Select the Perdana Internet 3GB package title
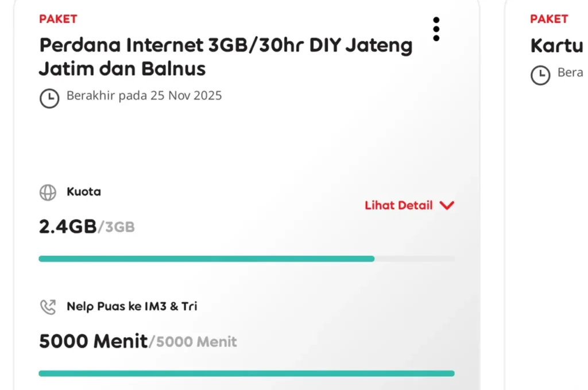 pos(225,57)
